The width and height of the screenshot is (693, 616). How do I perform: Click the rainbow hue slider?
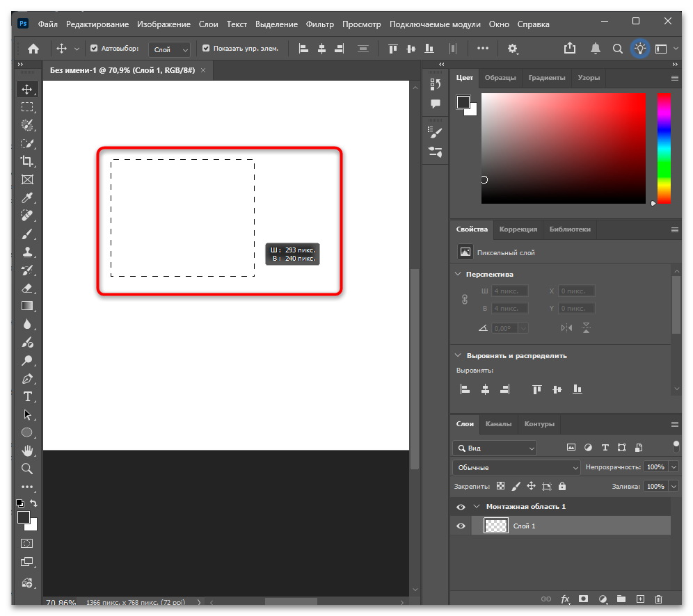tap(664, 148)
